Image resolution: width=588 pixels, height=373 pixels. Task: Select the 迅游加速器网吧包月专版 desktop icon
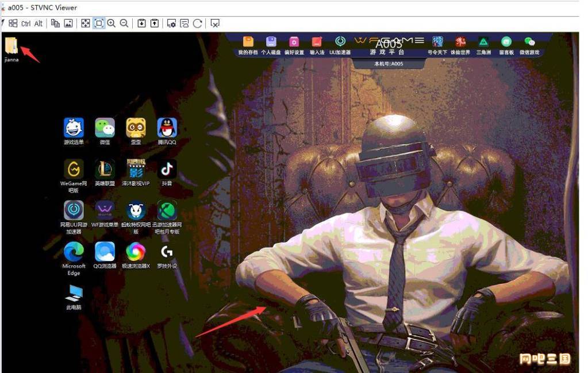point(167,217)
